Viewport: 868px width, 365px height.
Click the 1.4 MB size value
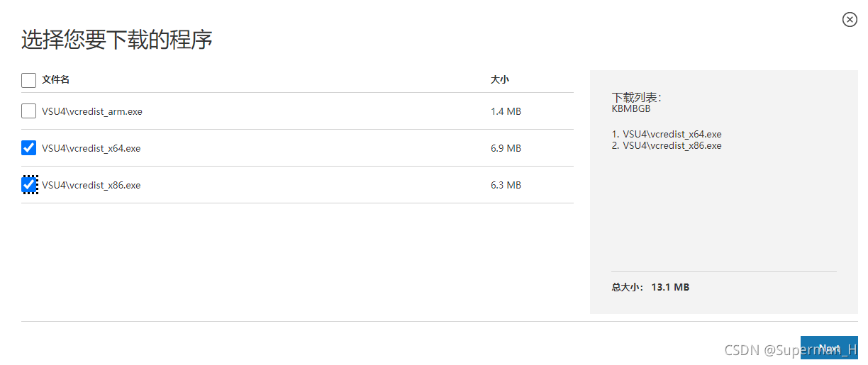(506, 111)
